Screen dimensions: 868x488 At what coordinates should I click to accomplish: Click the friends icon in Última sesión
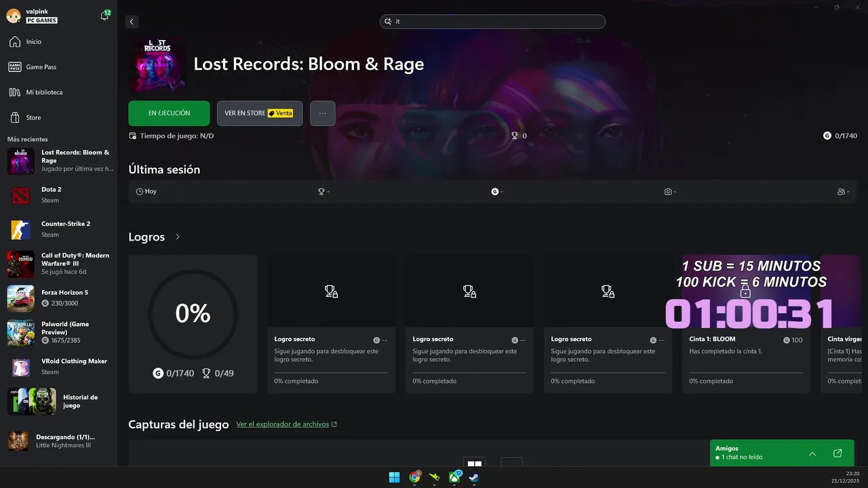(x=842, y=192)
